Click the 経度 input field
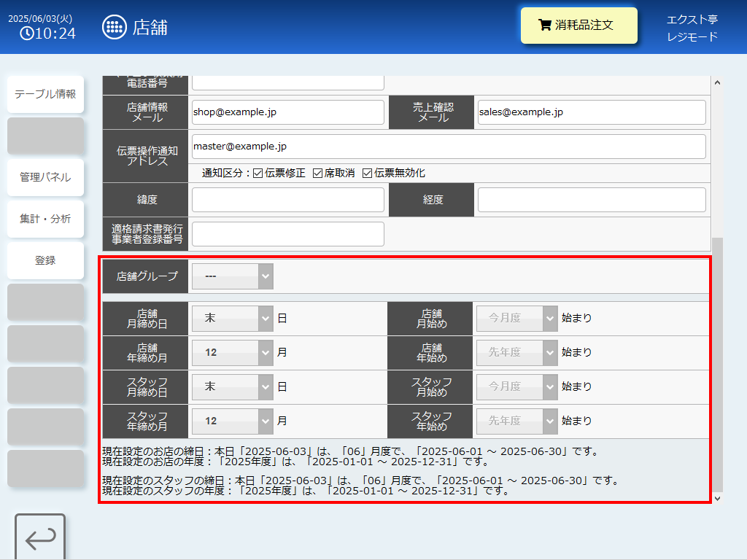 [592, 200]
